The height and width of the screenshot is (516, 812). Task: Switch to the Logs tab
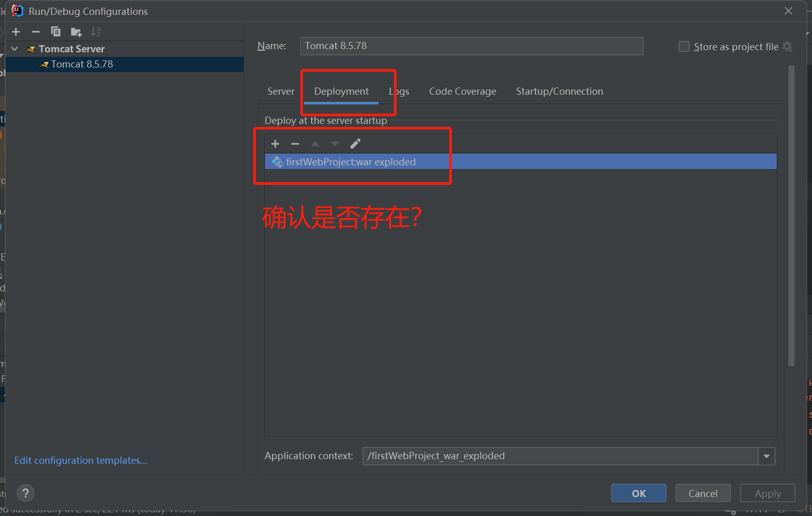pyautogui.click(x=399, y=91)
